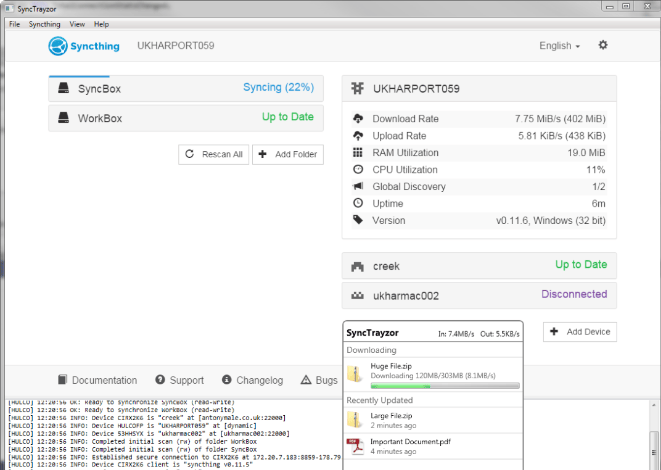The image size is (661, 470).
Task: Click the Huge File.zip archive icon
Action: (x=355, y=373)
